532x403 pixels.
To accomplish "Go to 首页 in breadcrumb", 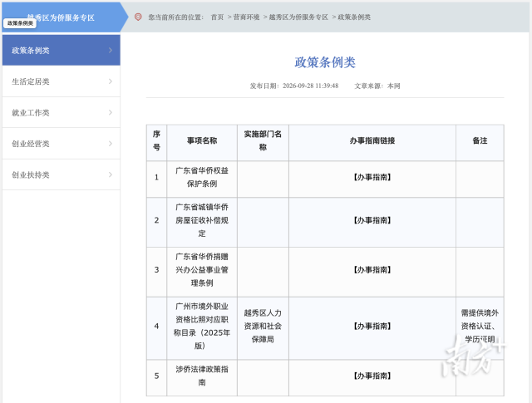I will 217,17.
